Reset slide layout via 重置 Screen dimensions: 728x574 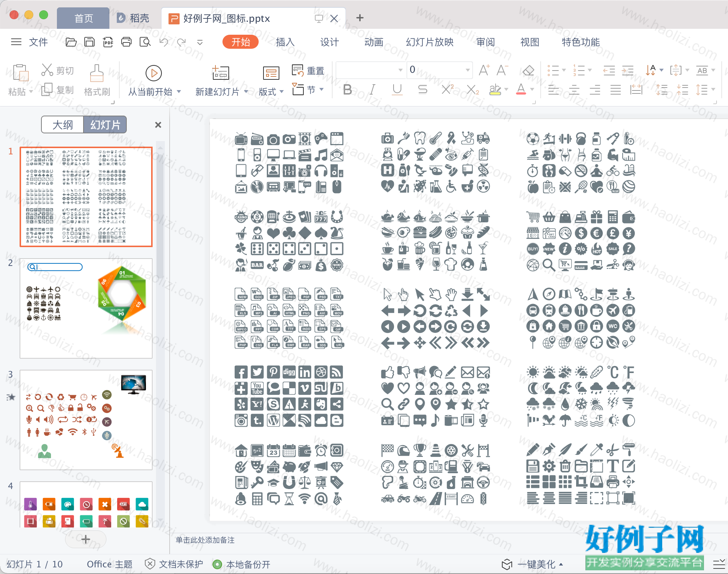pos(308,70)
